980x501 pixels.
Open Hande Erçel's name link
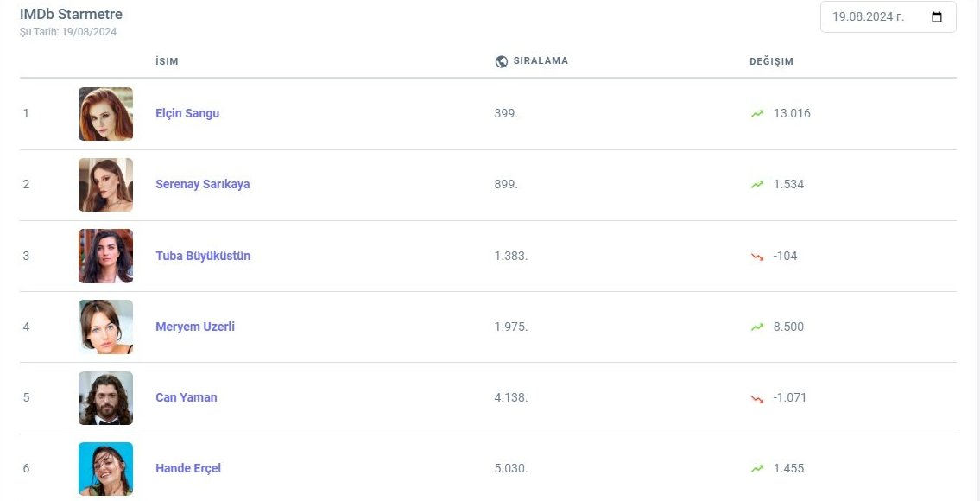(x=188, y=468)
